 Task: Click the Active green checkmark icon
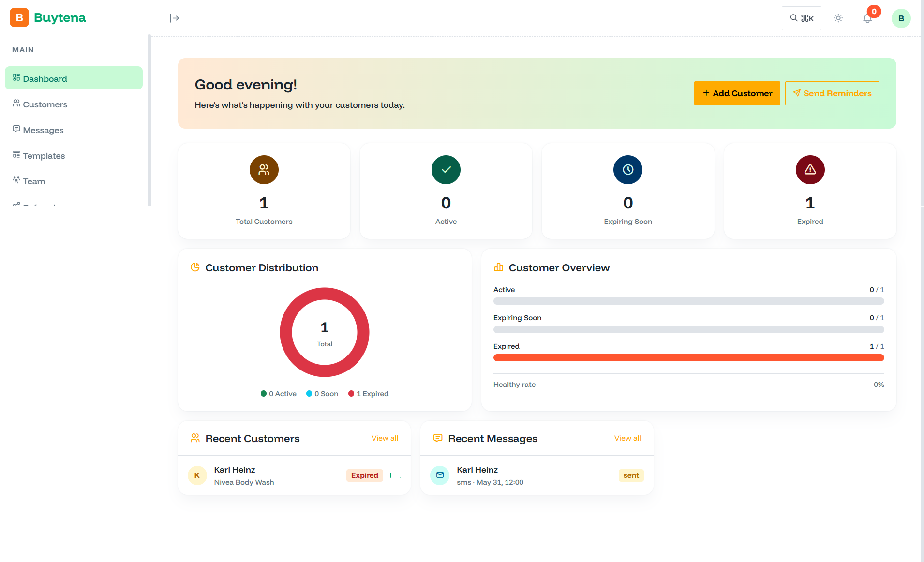pos(446,170)
